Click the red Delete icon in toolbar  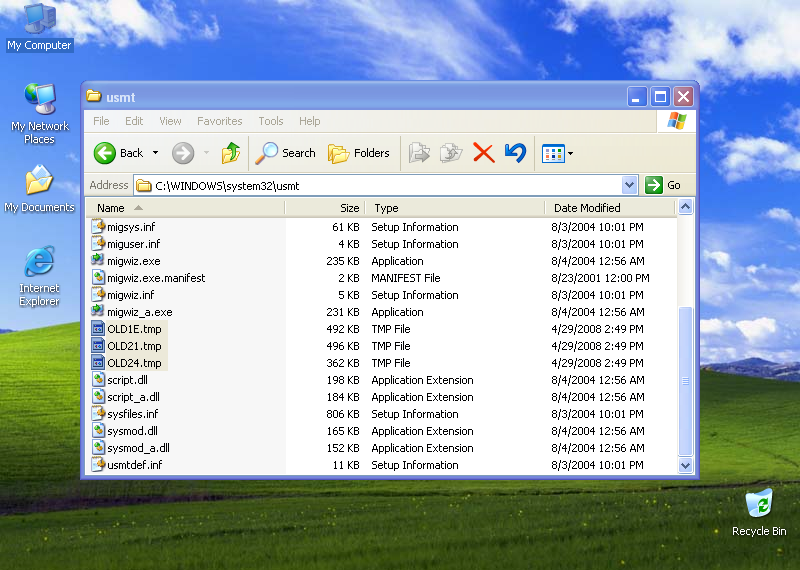click(483, 153)
